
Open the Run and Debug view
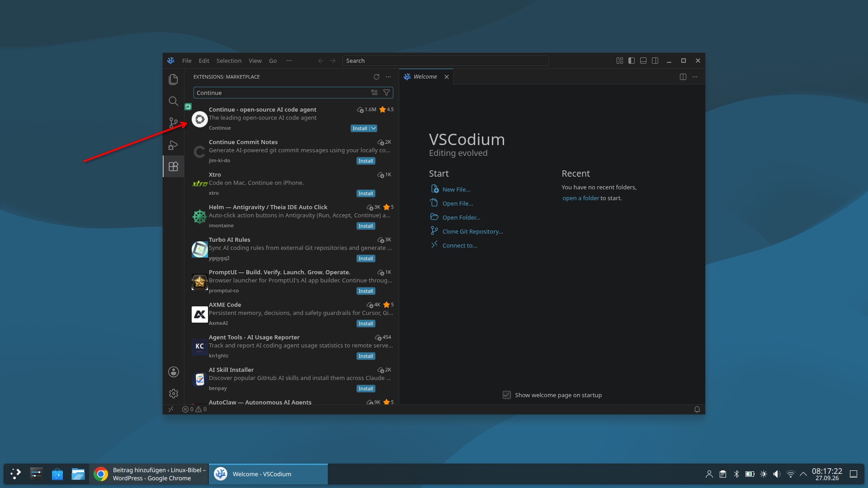tap(173, 145)
